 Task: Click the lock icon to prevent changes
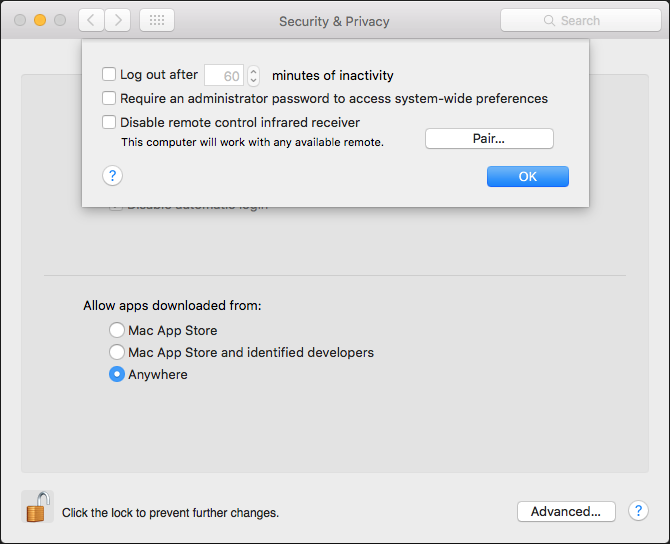[37, 507]
